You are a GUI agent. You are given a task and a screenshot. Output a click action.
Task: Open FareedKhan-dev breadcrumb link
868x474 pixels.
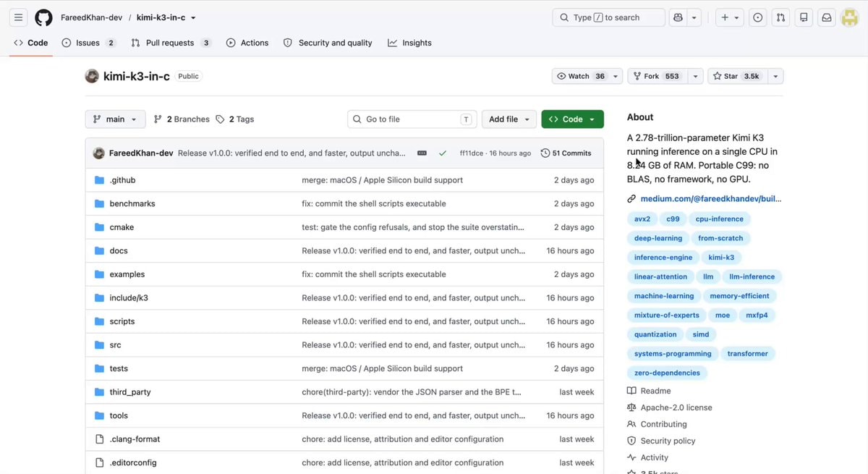pos(91,18)
